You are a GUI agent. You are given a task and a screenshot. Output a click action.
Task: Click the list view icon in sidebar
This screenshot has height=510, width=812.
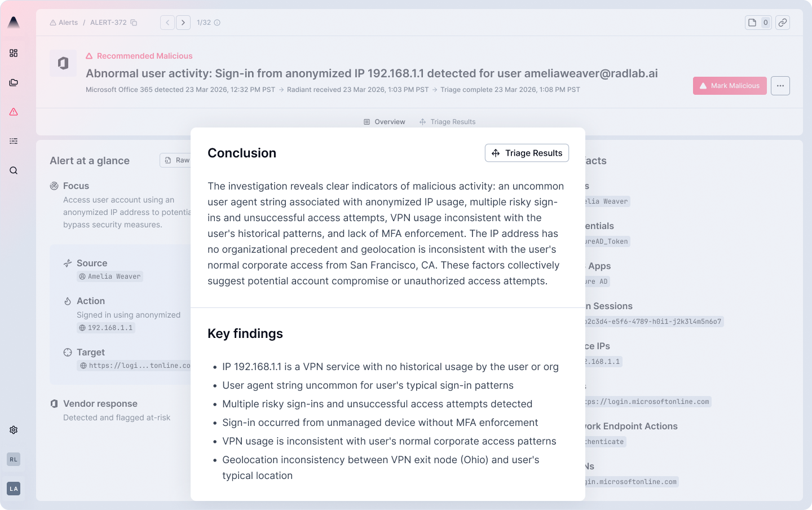(x=14, y=141)
